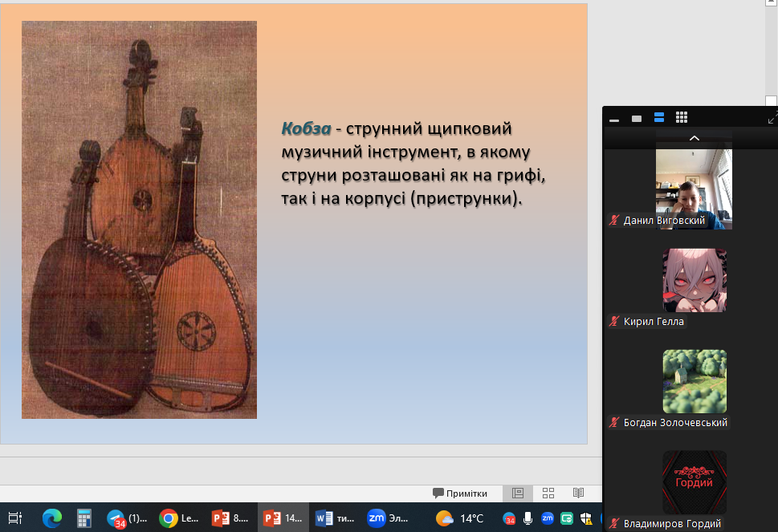The image size is (778, 532).
Task: Select the stacked thumbnail strip view in Zoom
Action: (x=659, y=118)
